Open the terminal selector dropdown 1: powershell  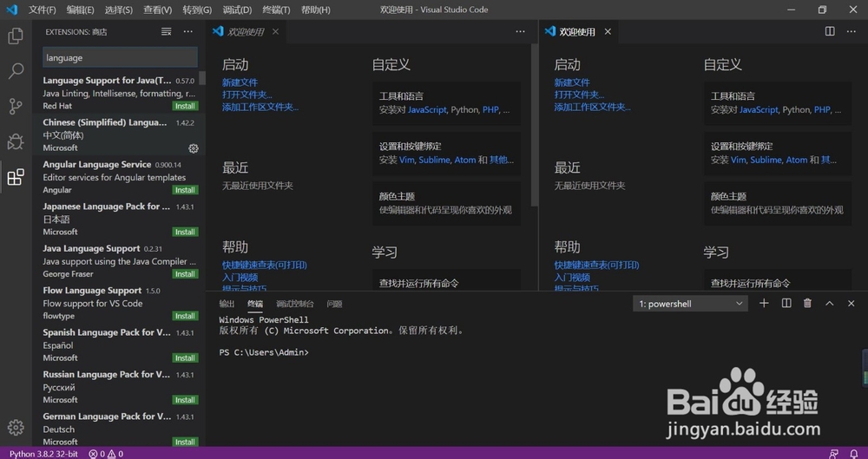tap(690, 304)
